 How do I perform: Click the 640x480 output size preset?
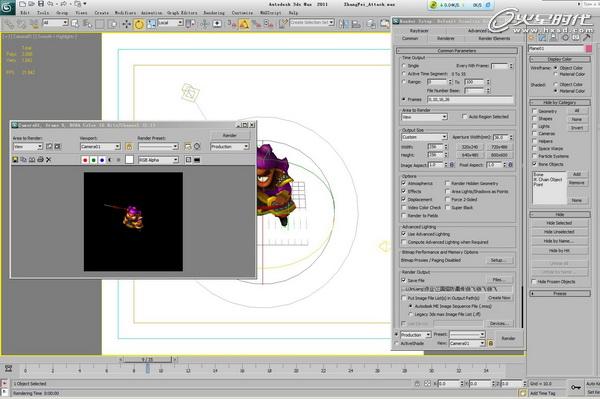[470, 155]
